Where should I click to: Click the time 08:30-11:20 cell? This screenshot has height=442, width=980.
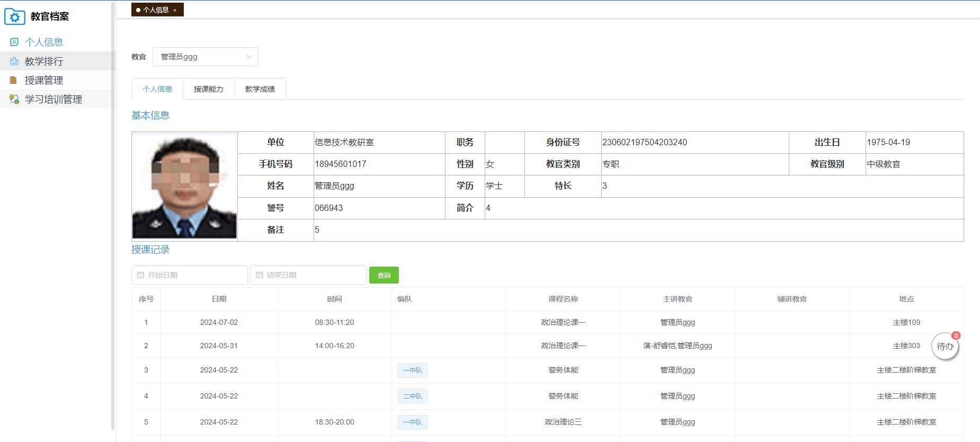(334, 322)
